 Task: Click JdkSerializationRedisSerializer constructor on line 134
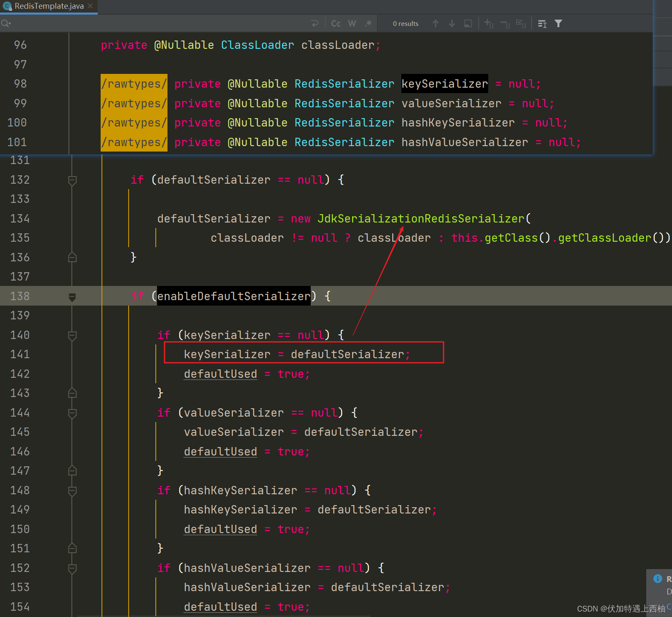pos(421,218)
